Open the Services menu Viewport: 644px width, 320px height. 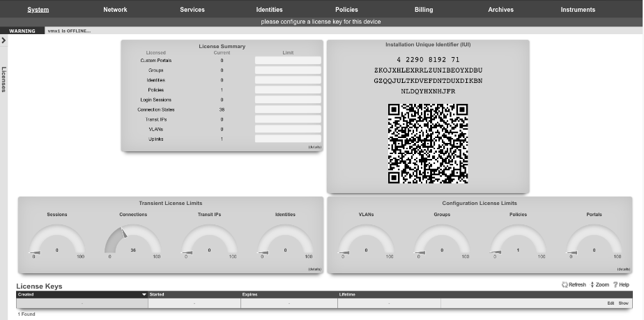pyautogui.click(x=192, y=10)
